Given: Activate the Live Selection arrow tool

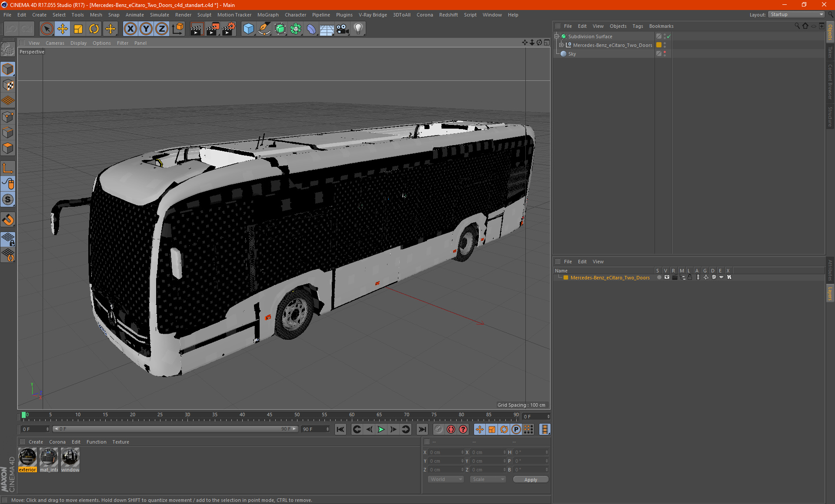Looking at the screenshot, I should 47,29.
